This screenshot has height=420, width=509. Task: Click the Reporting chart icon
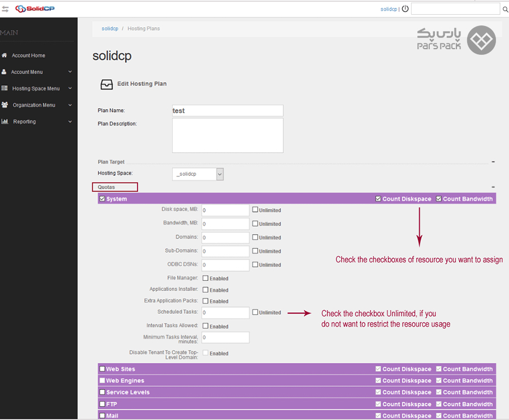point(5,122)
